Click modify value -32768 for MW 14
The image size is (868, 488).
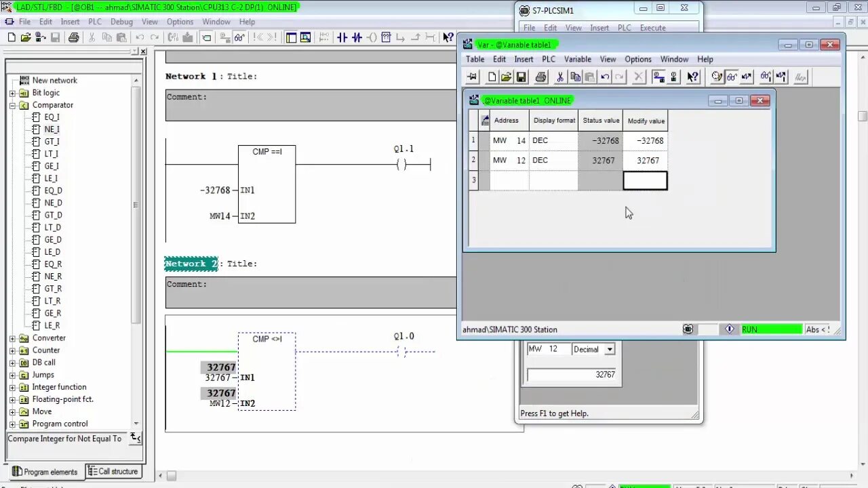coord(645,141)
